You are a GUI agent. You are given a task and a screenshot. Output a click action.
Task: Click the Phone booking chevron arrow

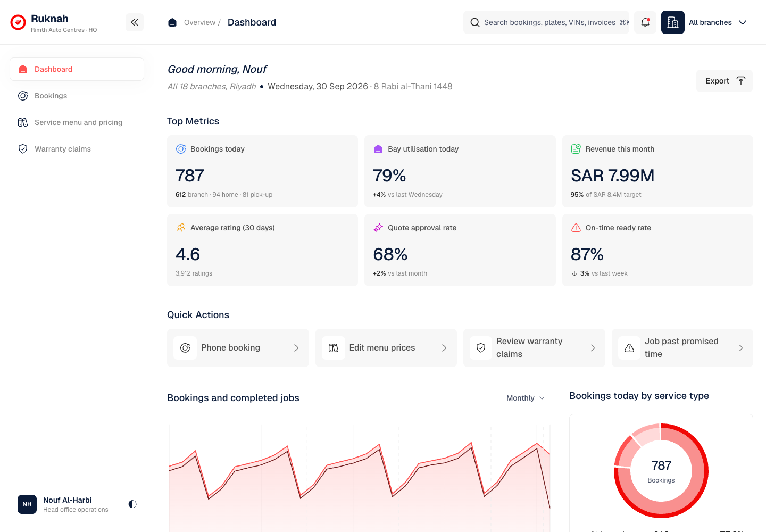pos(296,348)
